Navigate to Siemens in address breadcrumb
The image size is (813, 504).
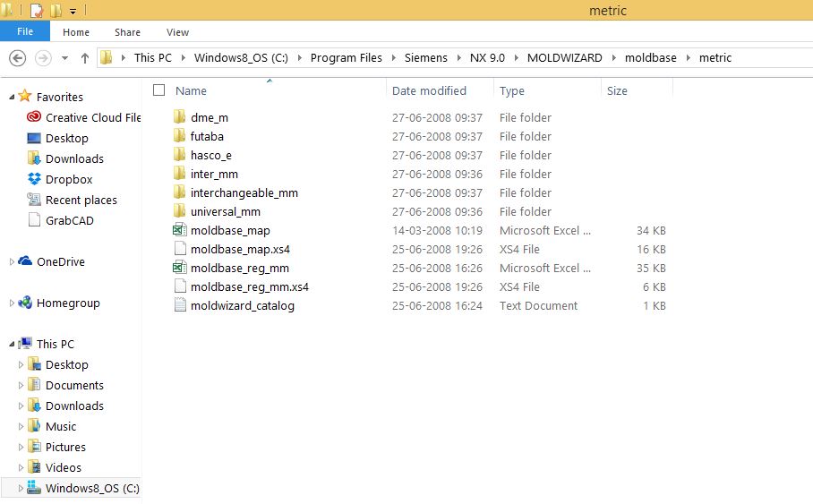(x=425, y=57)
